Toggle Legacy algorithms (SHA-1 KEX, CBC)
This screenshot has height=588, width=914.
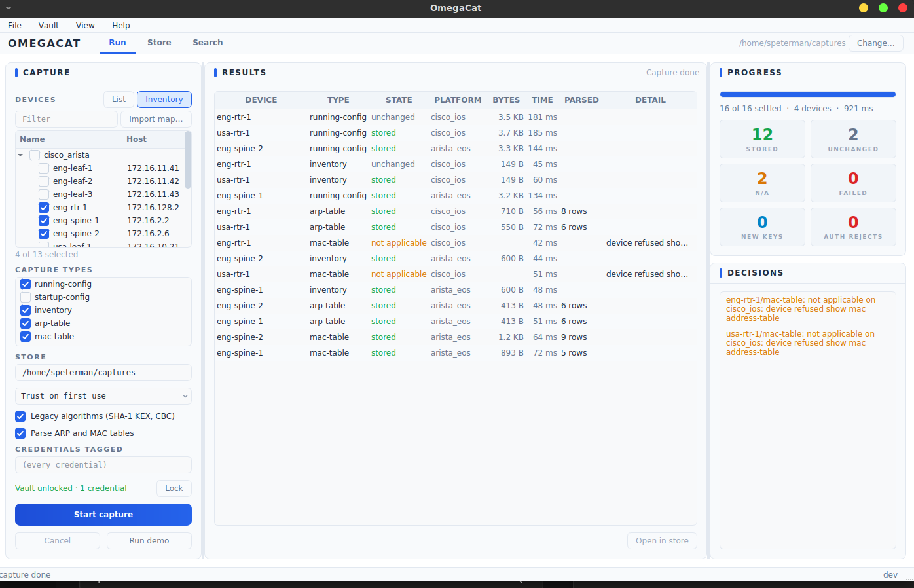click(20, 416)
